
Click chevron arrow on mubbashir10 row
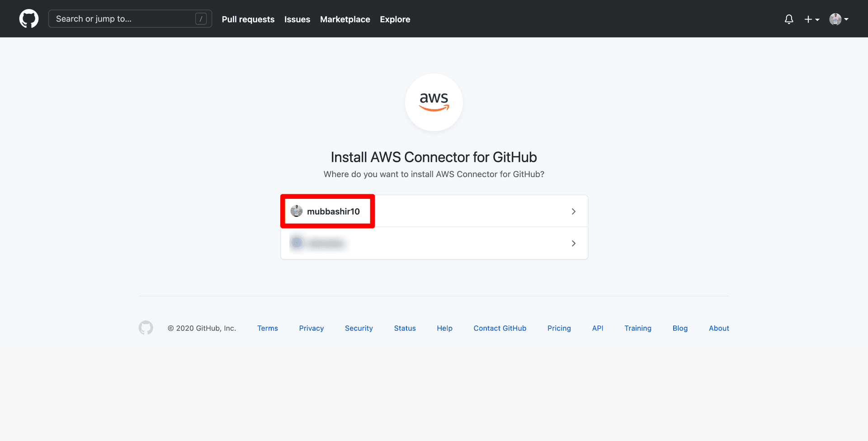coord(573,211)
